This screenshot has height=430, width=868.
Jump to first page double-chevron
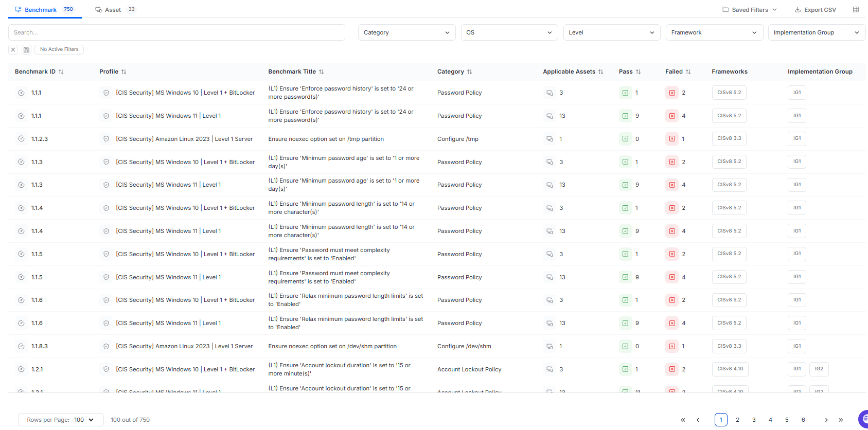[x=683, y=420]
